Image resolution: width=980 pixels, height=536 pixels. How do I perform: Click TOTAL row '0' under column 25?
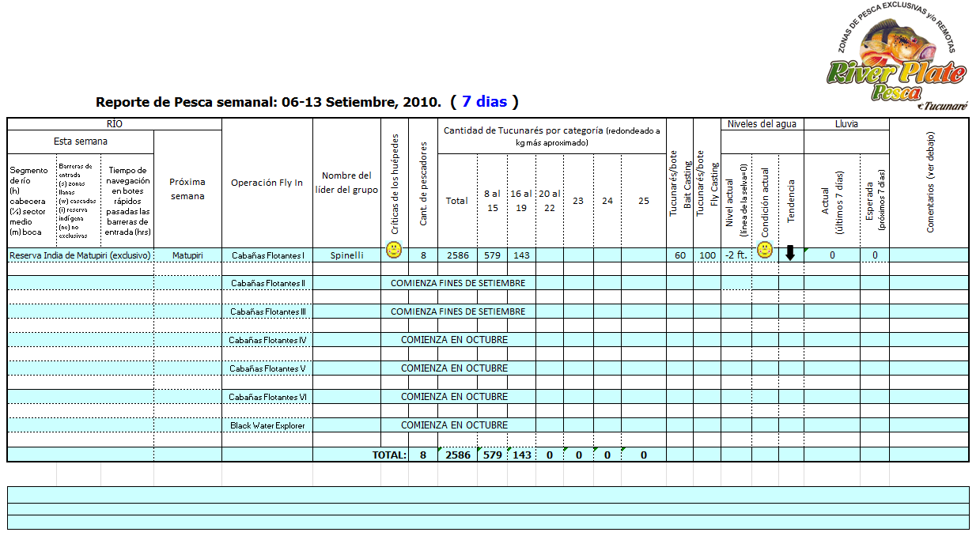644,455
